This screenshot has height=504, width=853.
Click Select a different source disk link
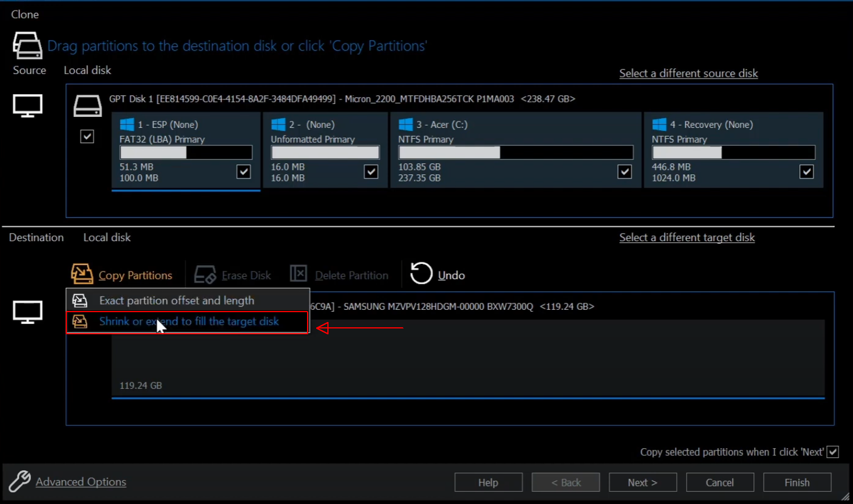[x=688, y=73]
